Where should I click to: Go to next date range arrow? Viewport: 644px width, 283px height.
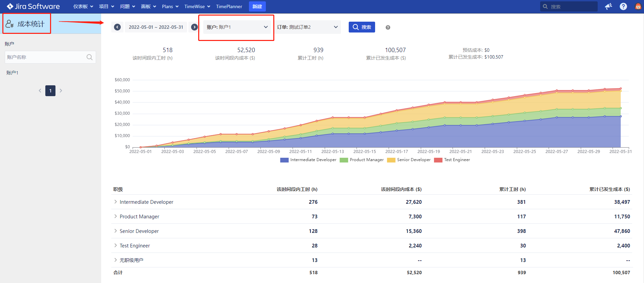click(x=194, y=27)
